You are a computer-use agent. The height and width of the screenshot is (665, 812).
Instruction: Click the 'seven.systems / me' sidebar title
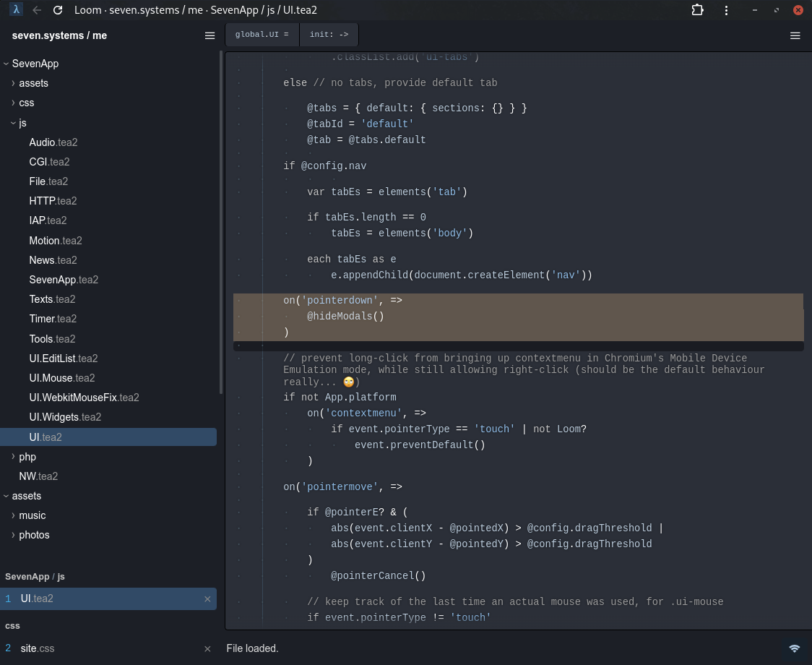[x=59, y=35]
